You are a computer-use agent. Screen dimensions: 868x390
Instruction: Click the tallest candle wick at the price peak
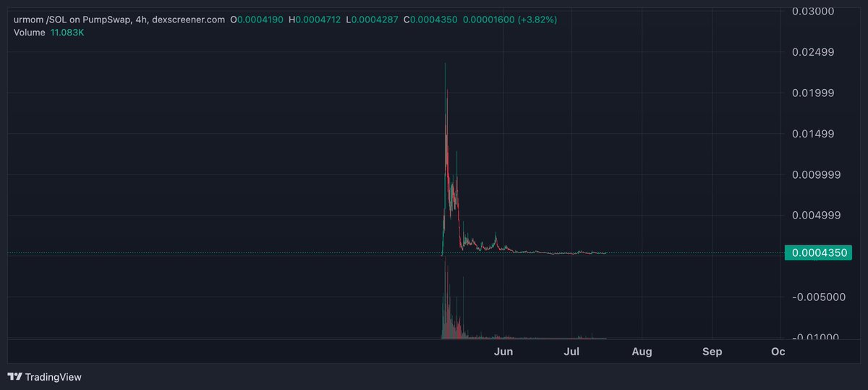pyautogui.click(x=445, y=87)
